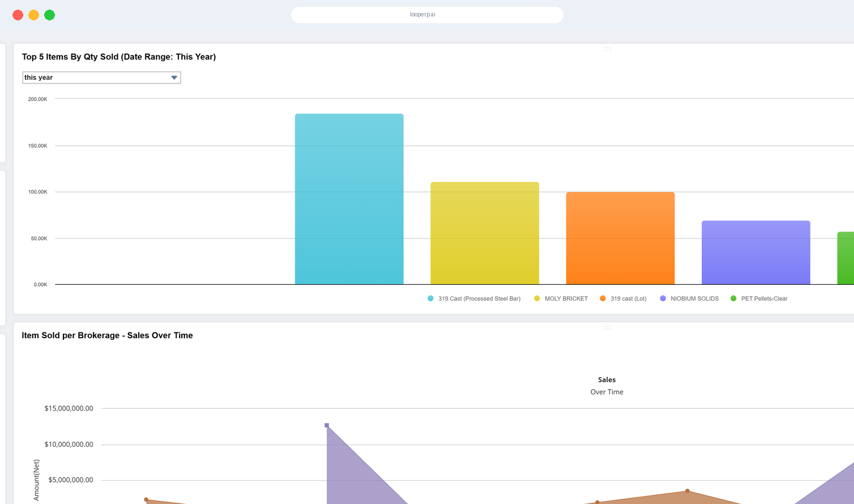Screen dimensions: 854x504
Task: Click the "Over Time" chart subtitle
Action: [x=607, y=392]
